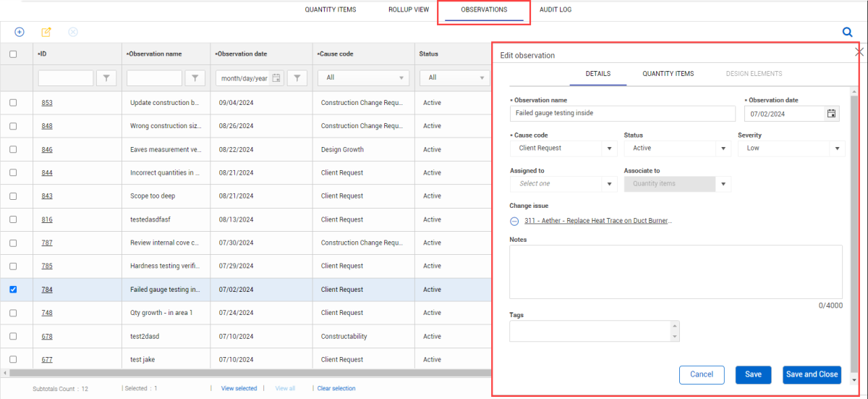This screenshot has height=399, width=868.
Task: Expand the Severity dropdown
Action: (837, 148)
